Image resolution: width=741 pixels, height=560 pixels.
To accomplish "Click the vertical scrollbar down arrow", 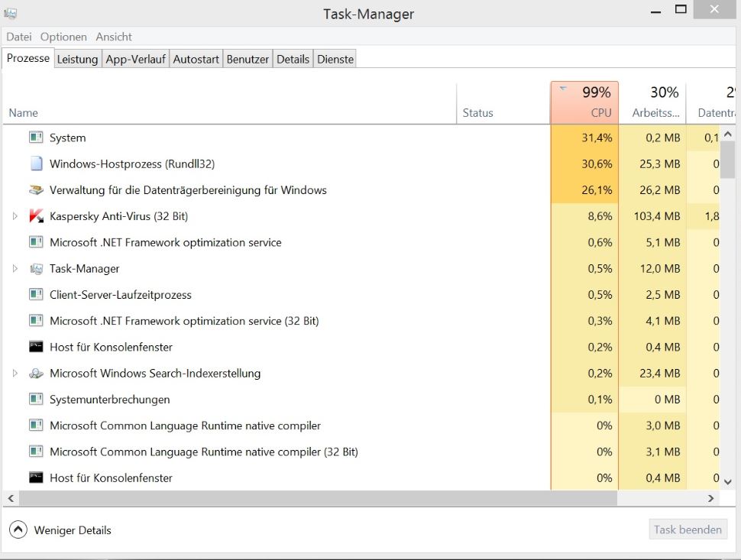I will (x=727, y=481).
